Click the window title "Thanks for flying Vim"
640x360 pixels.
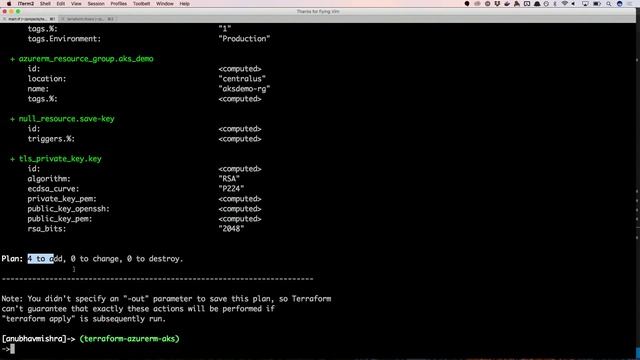(x=318, y=11)
